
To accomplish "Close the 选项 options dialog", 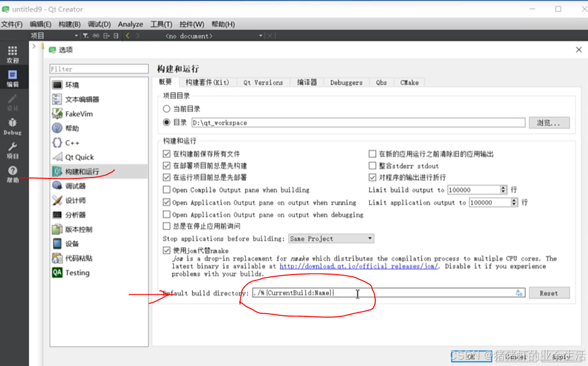I will [x=578, y=50].
